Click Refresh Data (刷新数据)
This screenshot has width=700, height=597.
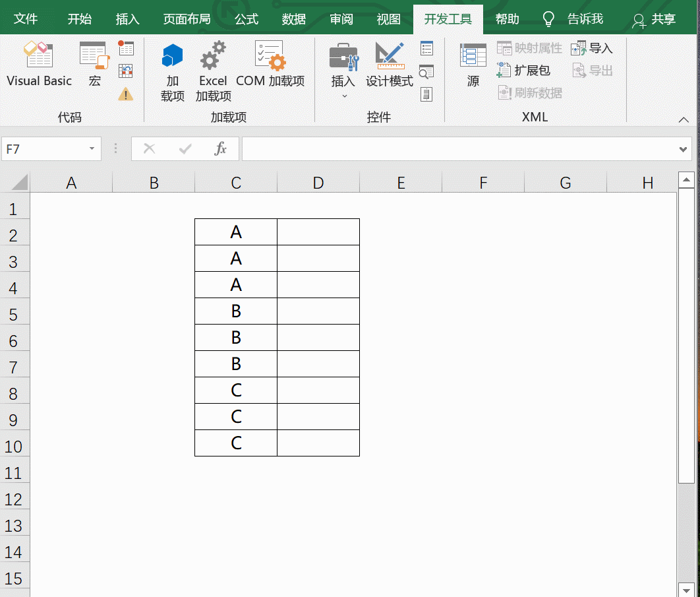pyautogui.click(x=529, y=92)
